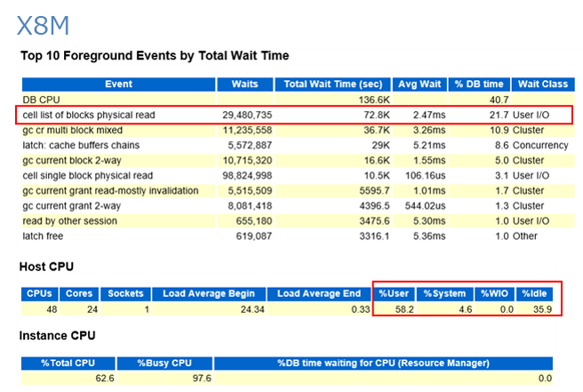Click the %User column header

(393, 293)
